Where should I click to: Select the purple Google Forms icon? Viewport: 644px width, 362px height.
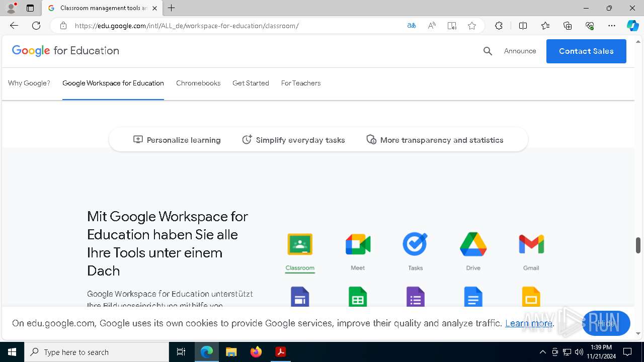point(415,297)
